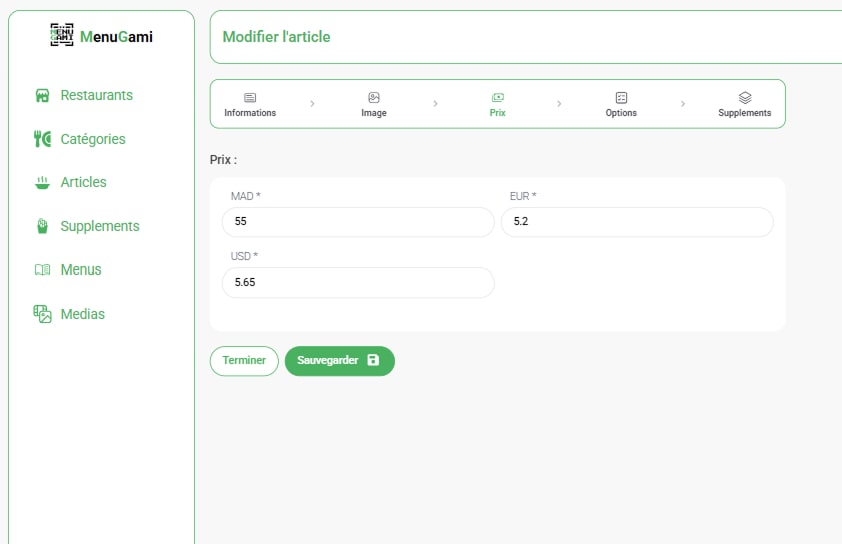Click the Options step icon
The width and height of the screenshot is (842, 544).
click(621, 97)
